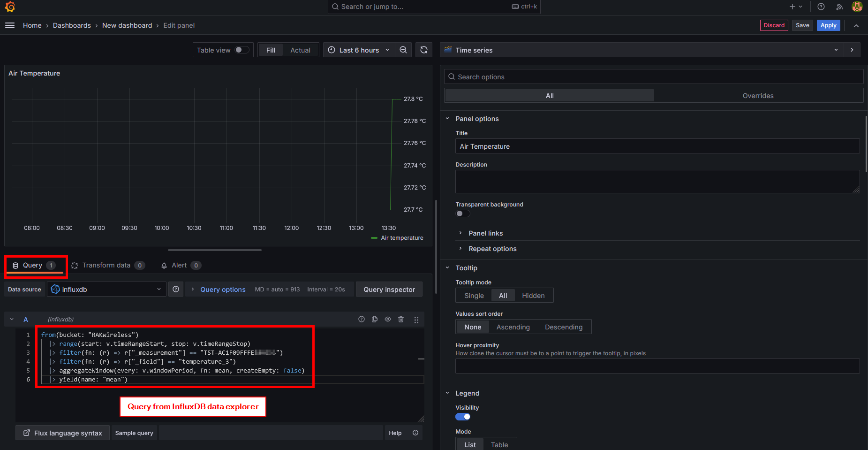
Task: Duplicate query A
Action: 375,319
